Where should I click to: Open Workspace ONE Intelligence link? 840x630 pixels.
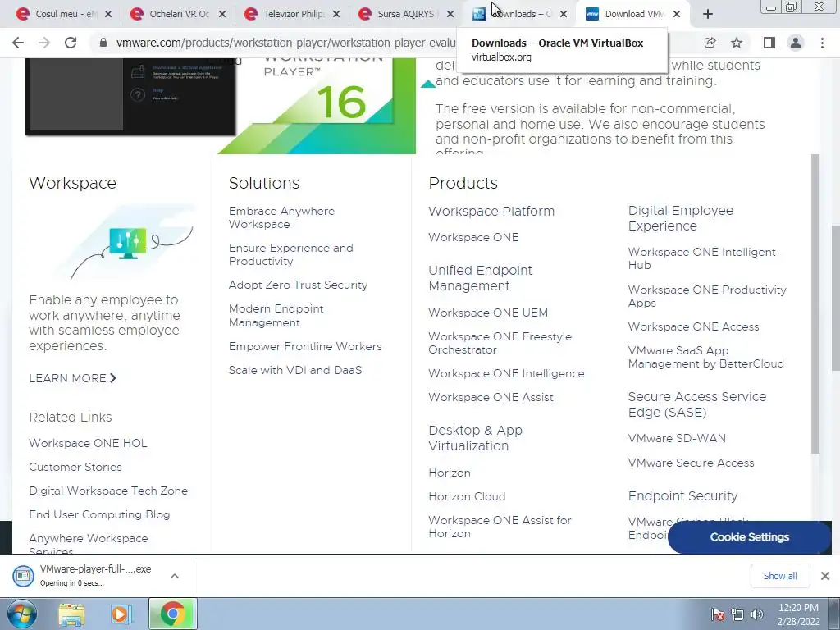[x=506, y=373]
